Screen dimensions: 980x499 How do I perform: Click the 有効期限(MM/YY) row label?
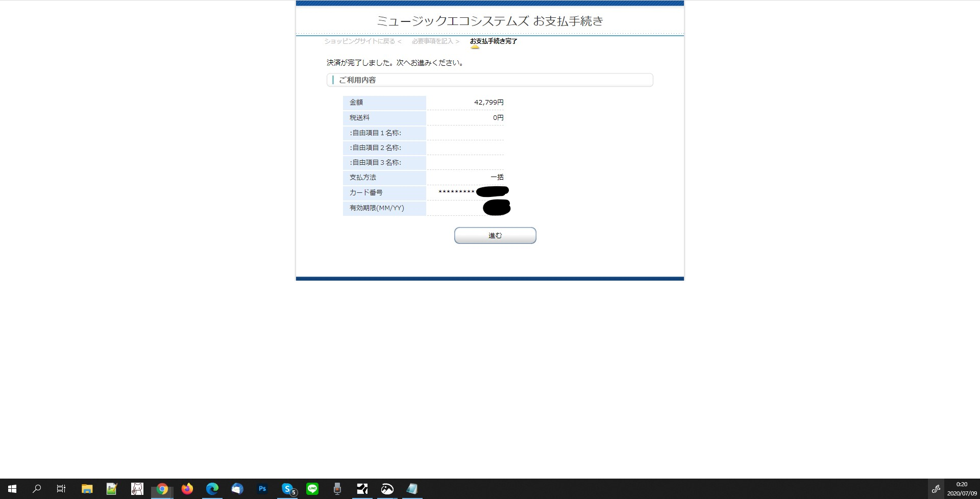[377, 208]
